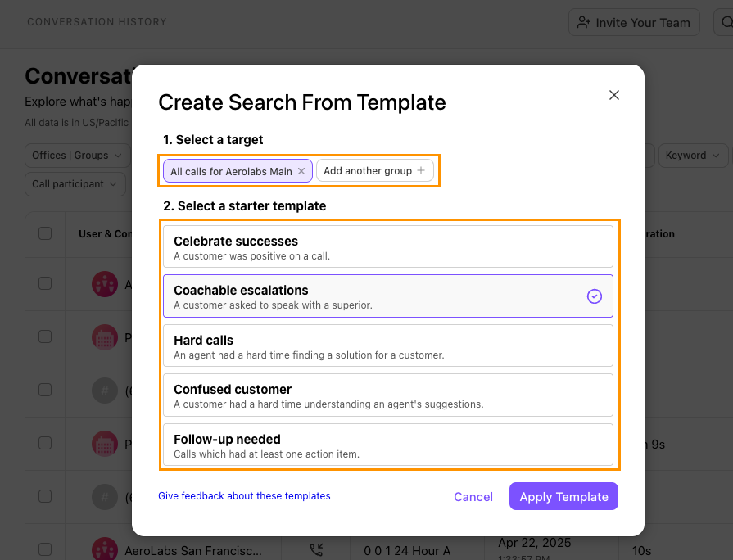Check the checkbox in the AeroLabs San Francisco row

(45, 549)
